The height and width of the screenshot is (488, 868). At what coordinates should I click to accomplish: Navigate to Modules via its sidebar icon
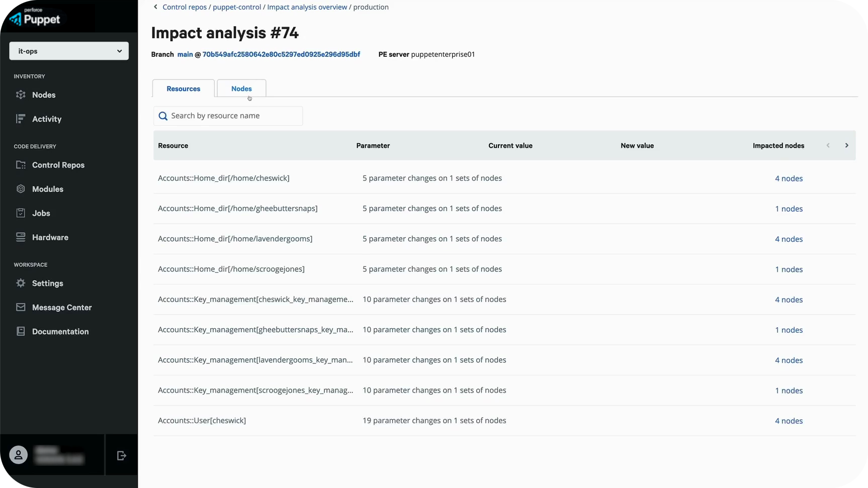point(20,188)
